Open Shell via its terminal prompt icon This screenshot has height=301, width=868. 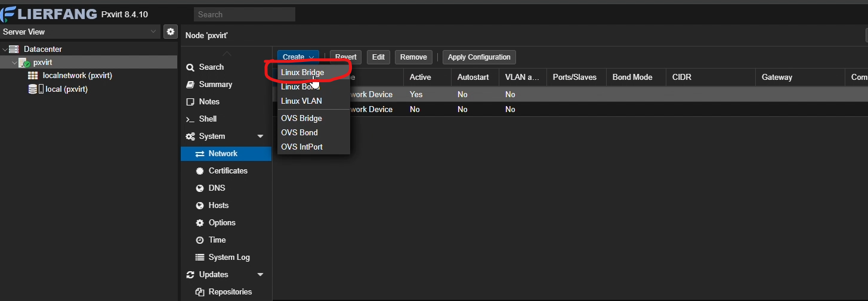(x=190, y=119)
